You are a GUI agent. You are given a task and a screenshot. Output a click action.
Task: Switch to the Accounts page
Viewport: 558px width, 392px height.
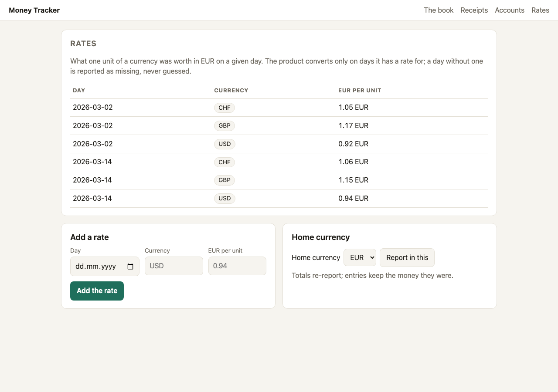coord(510,10)
